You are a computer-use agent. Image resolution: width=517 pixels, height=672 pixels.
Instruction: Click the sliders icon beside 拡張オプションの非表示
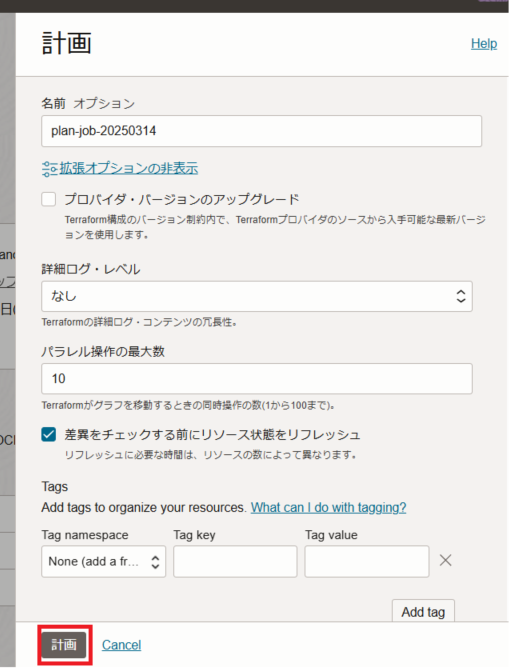click(49, 169)
